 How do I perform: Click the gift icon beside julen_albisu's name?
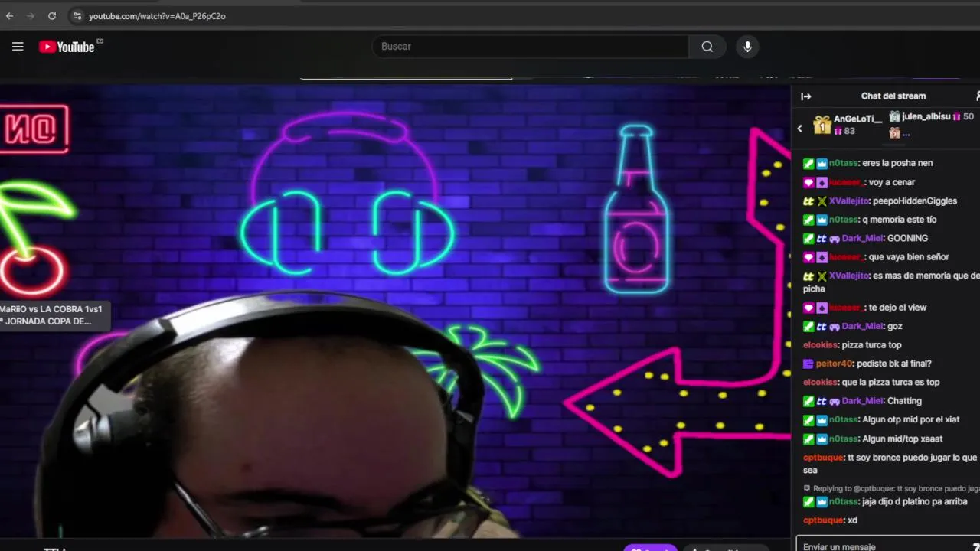(x=894, y=116)
